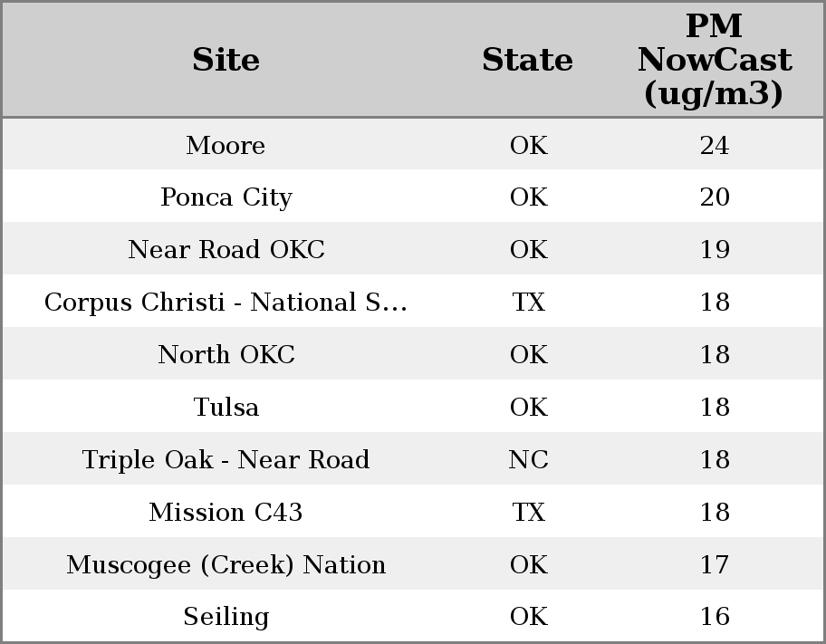This screenshot has height=644, width=826.
Task: Click the Seiling site name
Action: 226,617
